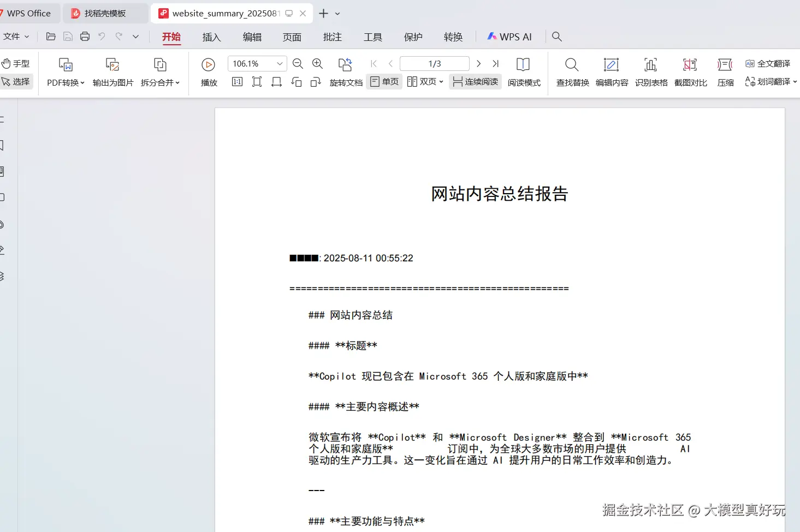Screen dimensions: 800x532
Task: Open the 插入 ribbon tab
Action: tap(211, 37)
